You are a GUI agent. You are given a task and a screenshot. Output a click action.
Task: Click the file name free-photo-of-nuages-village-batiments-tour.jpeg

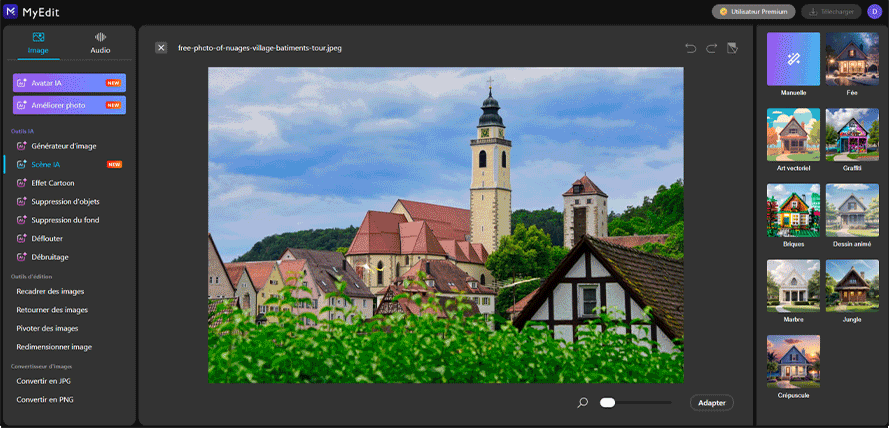pyautogui.click(x=260, y=48)
